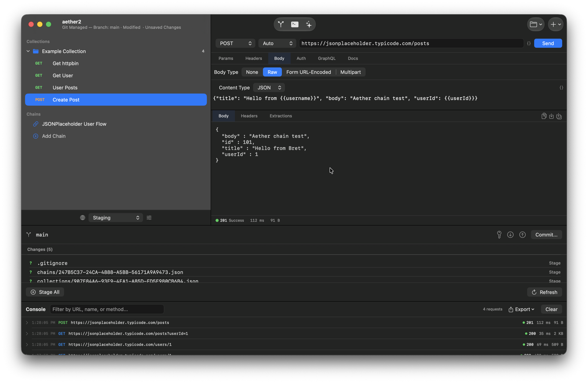Click the curly braces icon beside URL field
588x383 pixels.
(x=529, y=43)
